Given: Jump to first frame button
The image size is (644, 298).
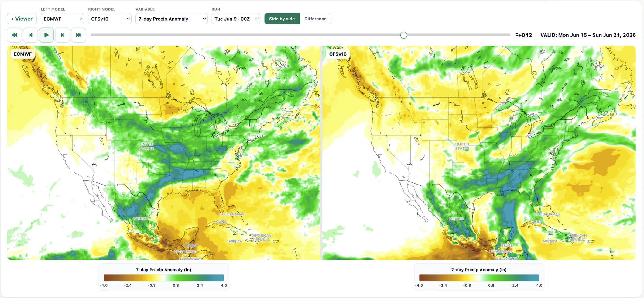Looking at the screenshot, I should pos(14,35).
